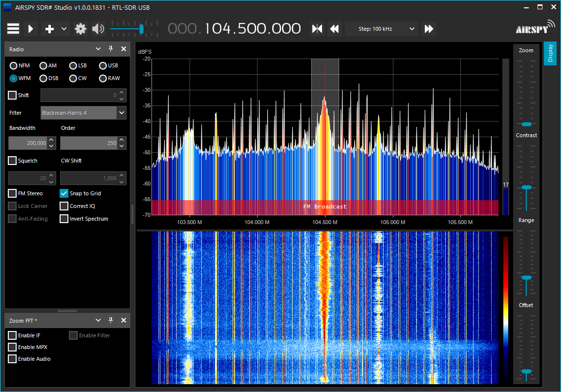561x392 pixels.
Task: Close the Zoom FFT panel
Action: (x=124, y=320)
